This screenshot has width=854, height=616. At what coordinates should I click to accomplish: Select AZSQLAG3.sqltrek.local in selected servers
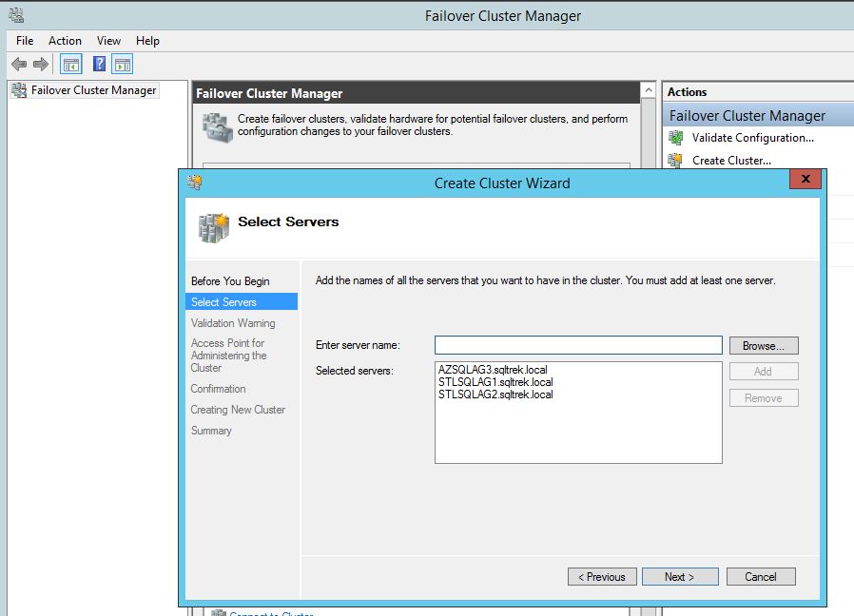coord(493,370)
